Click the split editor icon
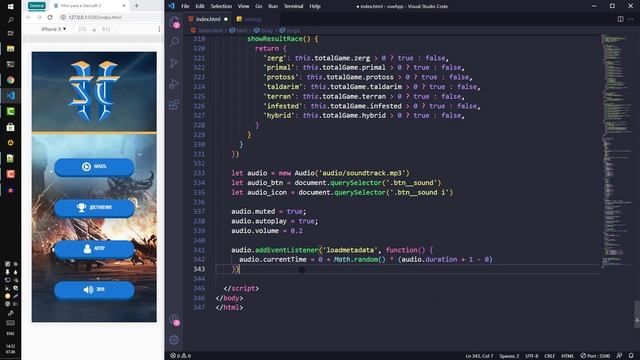This screenshot has height=360, width=640. point(620,19)
